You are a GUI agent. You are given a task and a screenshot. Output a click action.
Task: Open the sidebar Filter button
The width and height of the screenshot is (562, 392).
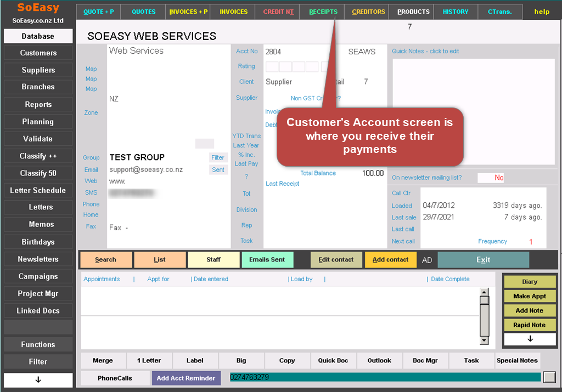[38, 362]
